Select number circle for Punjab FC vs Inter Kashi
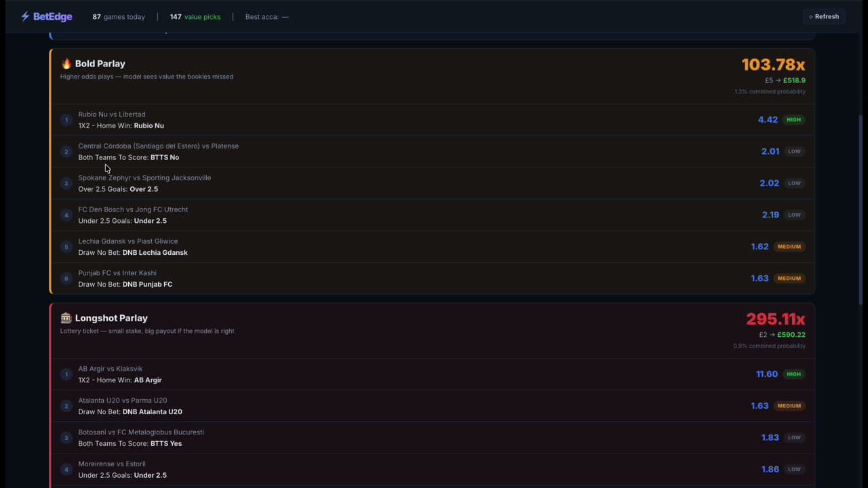Screen dimensions: 868x488 [66, 279]
